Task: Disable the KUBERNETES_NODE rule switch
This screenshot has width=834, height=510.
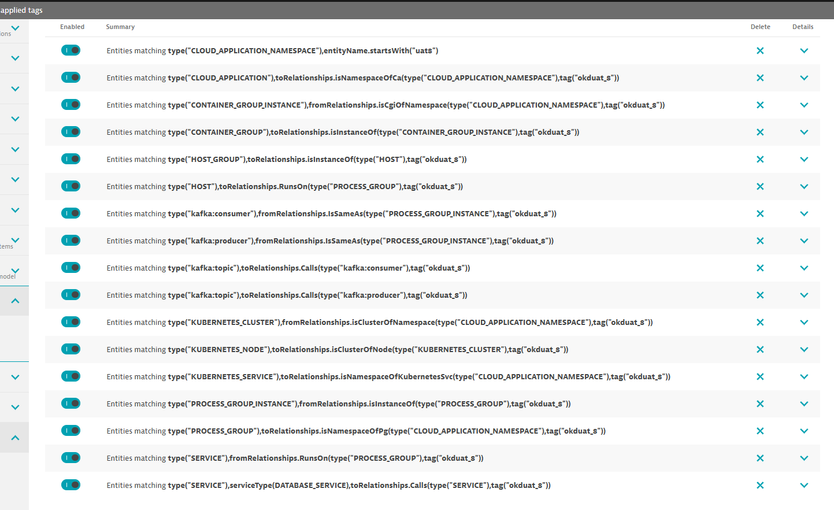Action: (70, 349)
